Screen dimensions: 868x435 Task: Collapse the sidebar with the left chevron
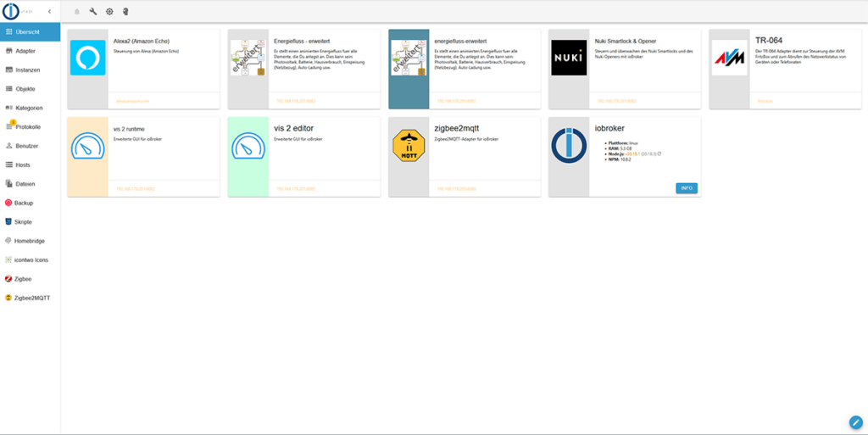pyautogui.click(x=49, y=11)
